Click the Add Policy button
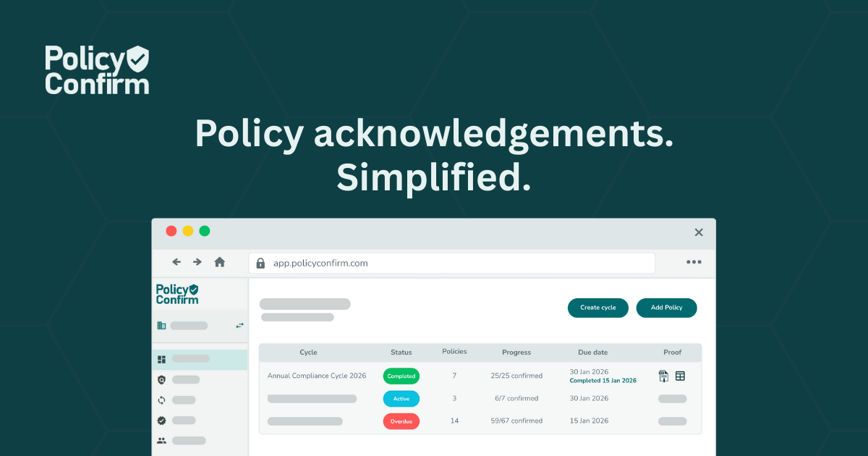Screen dimensions: 868x456 (666, 308)
